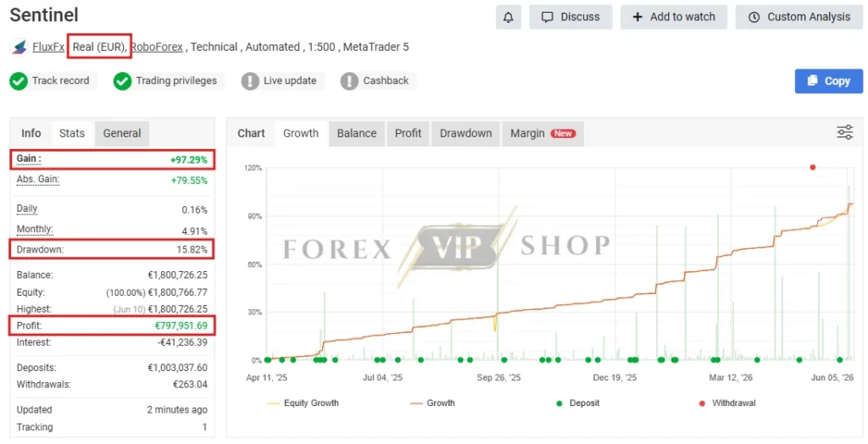
Task: Click the Sep 26, '25 axis date
Action: click(498, 378)
